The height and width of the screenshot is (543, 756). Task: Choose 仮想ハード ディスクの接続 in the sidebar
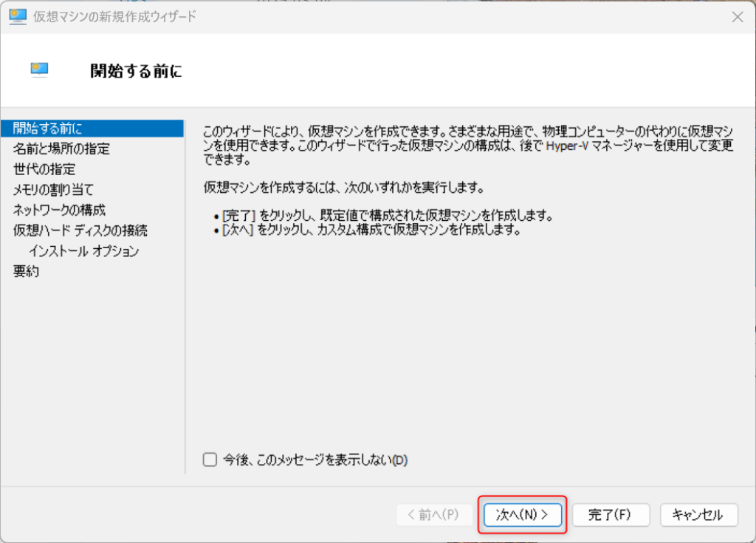[80, 230]
